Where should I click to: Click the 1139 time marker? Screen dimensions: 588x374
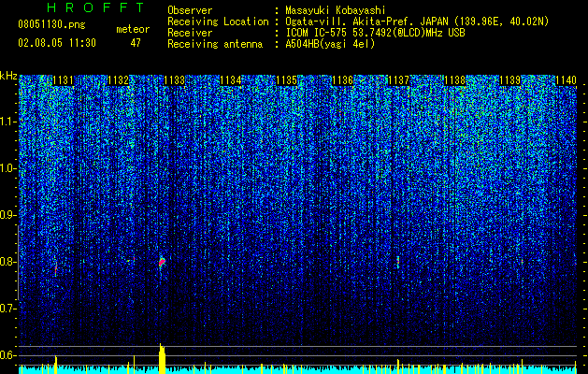510,80
